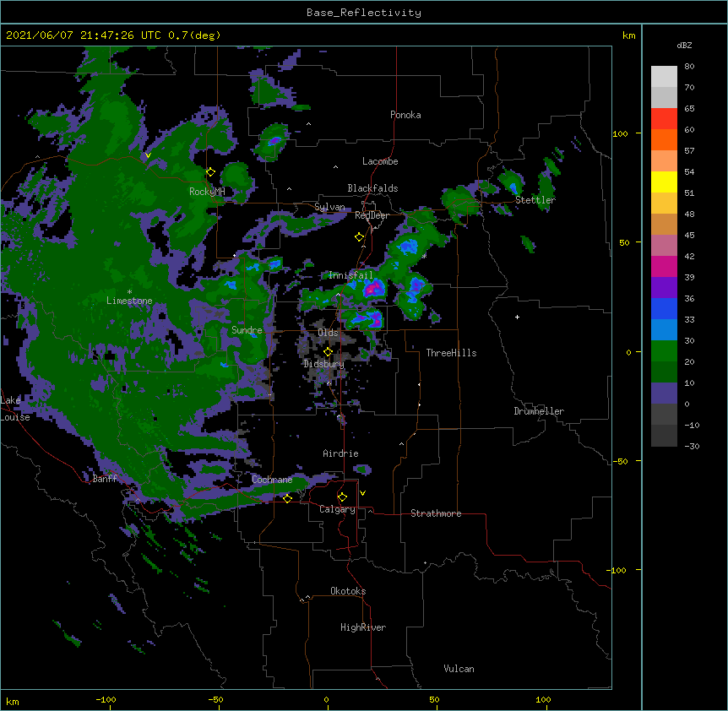Viewport: 728px width, 711px height.
Task: Click the Base_Reflectivity title
Action: coord(364,13)
